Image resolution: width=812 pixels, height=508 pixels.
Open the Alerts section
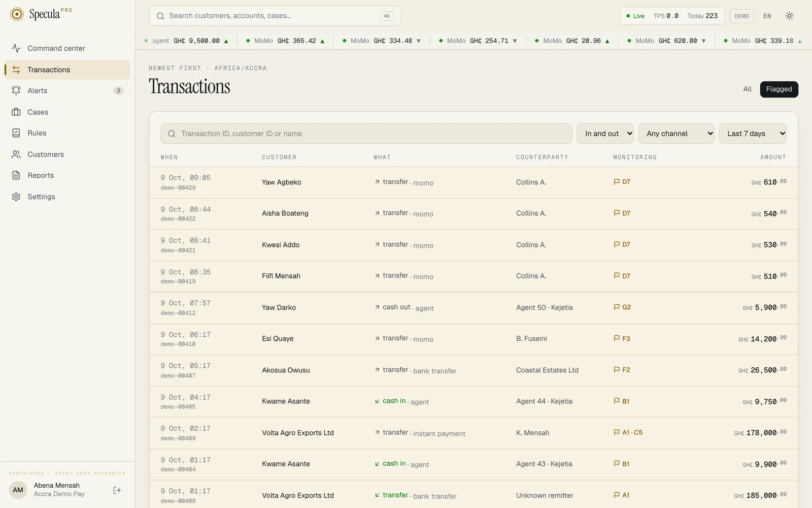tap(67, 90)
